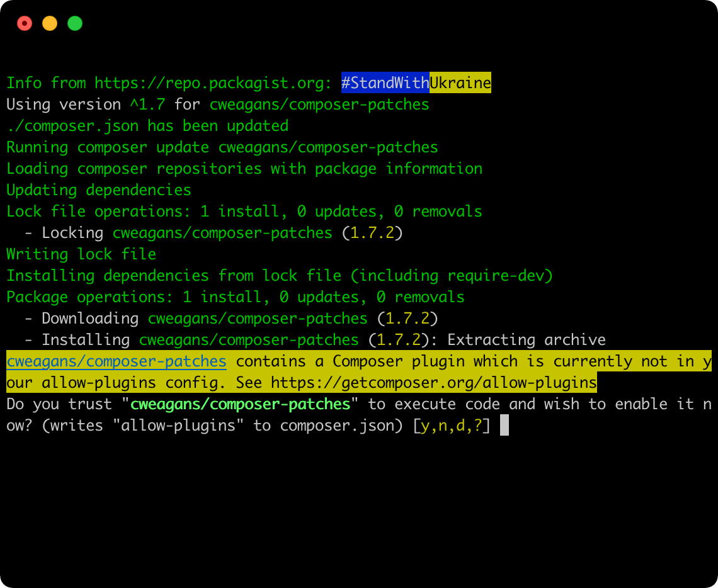Screen dimensions: 718x588
Task: Click the './composer.json has been updated' line
Action: pyautogui.click(x=147, y=126)
